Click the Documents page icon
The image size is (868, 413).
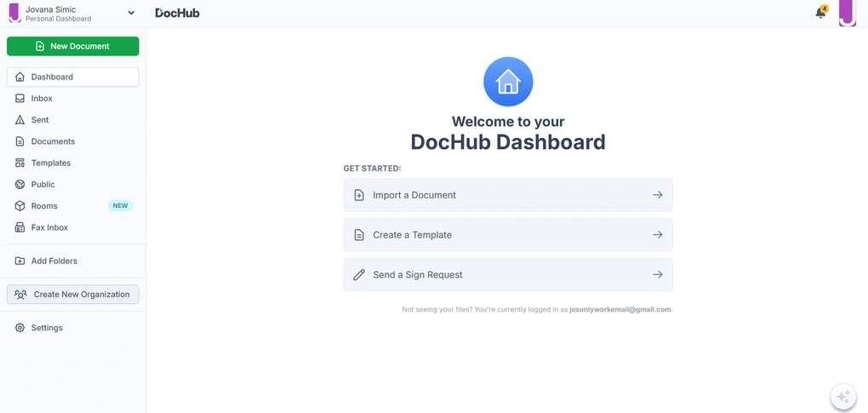(20, 141)
